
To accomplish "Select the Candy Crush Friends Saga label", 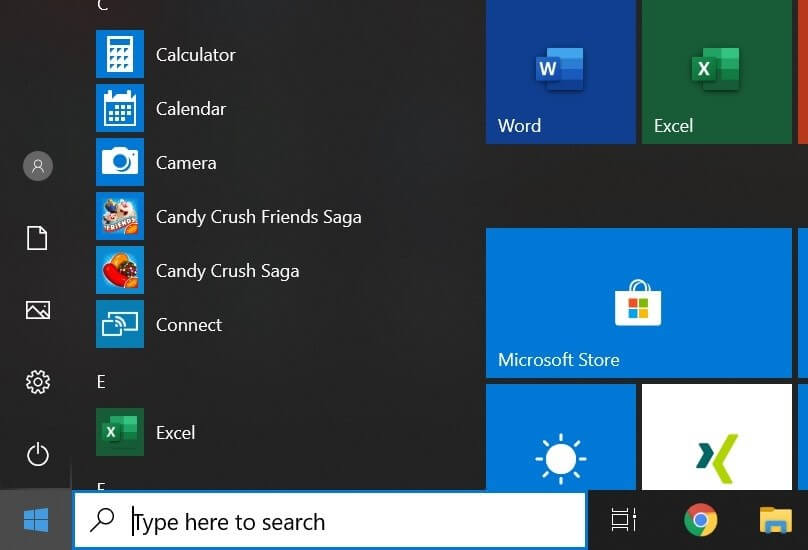I will tap(259, 217).
